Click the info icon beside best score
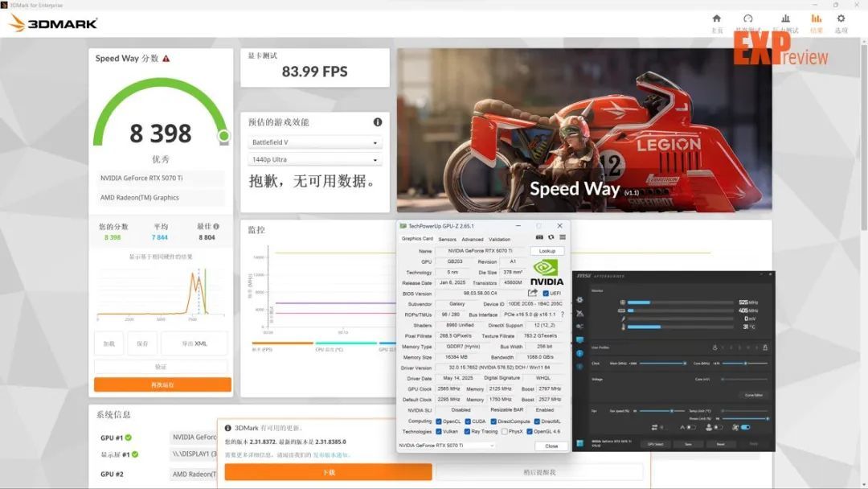 pos(216,226)
